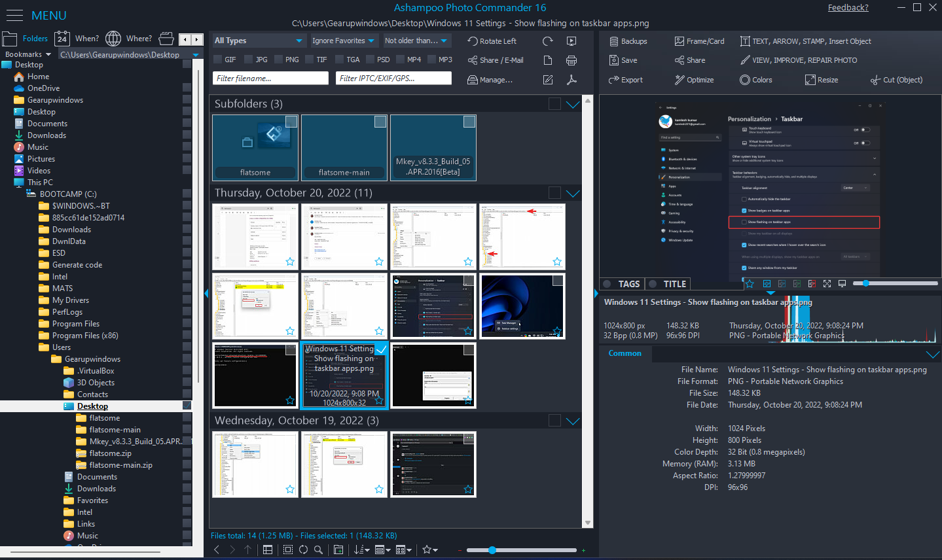Image resolution: width=942 pixels, height=560 pixels.
Task: Click the fullscreen expand arrows icon under preview
Action: [x=827, y=283]
